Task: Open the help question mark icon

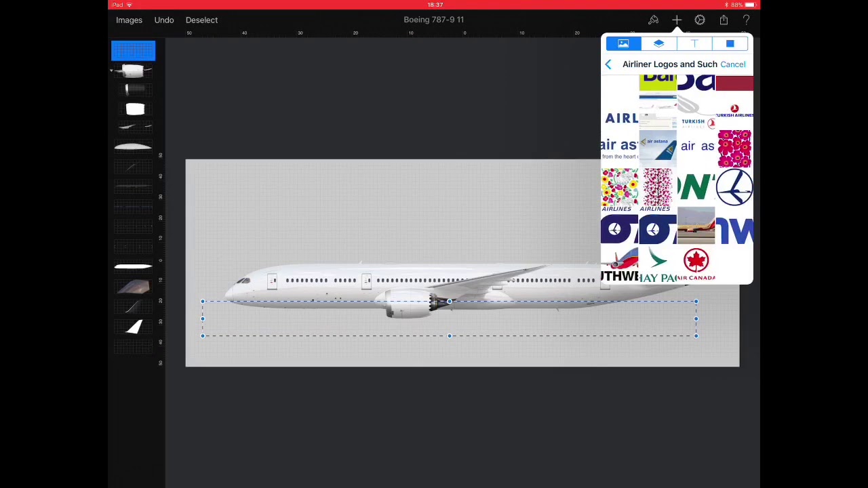Action: (746, 20)
